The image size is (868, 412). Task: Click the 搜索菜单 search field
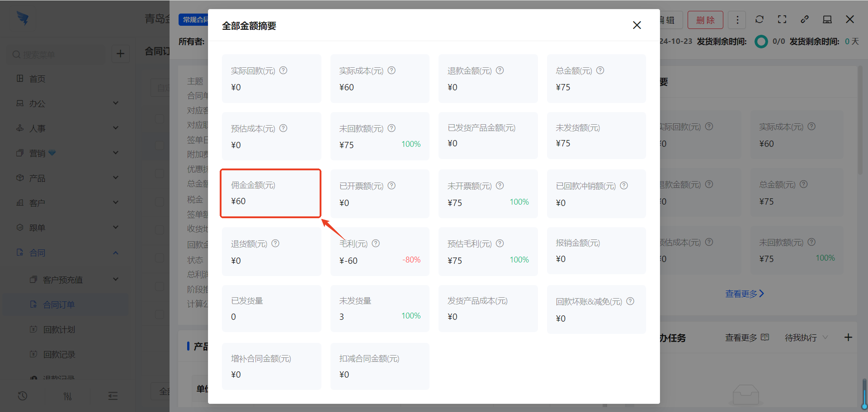pos(57,54)
